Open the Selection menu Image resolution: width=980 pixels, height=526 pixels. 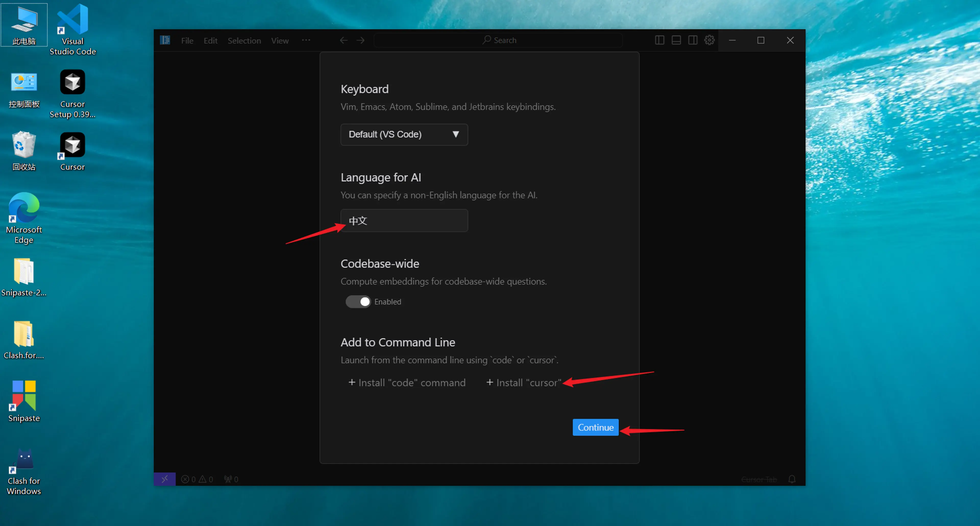pos(244,41)
